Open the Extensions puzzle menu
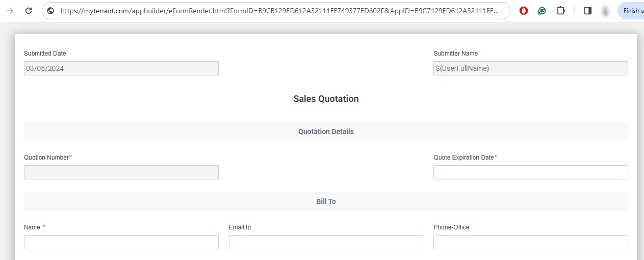 (x=560, y=11)
